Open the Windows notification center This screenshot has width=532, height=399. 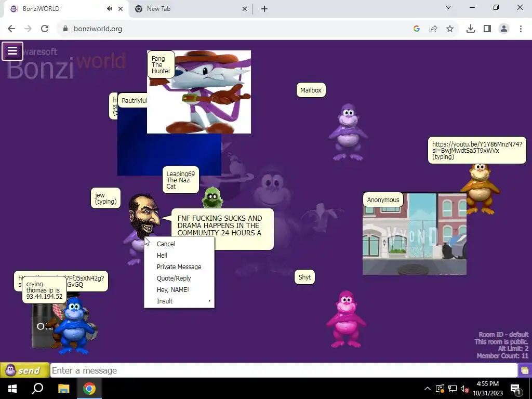point(516,389)
